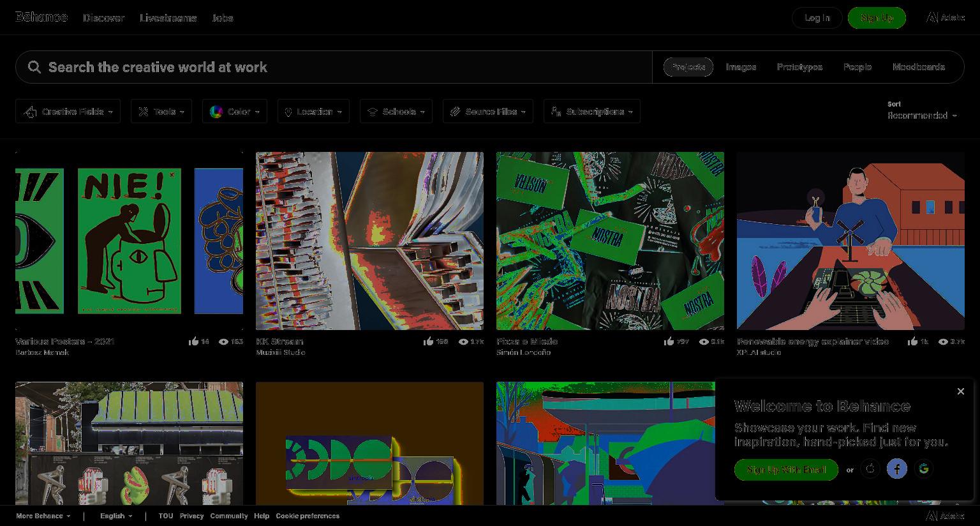Switch to the Moodboards search tab

[919, 67]
